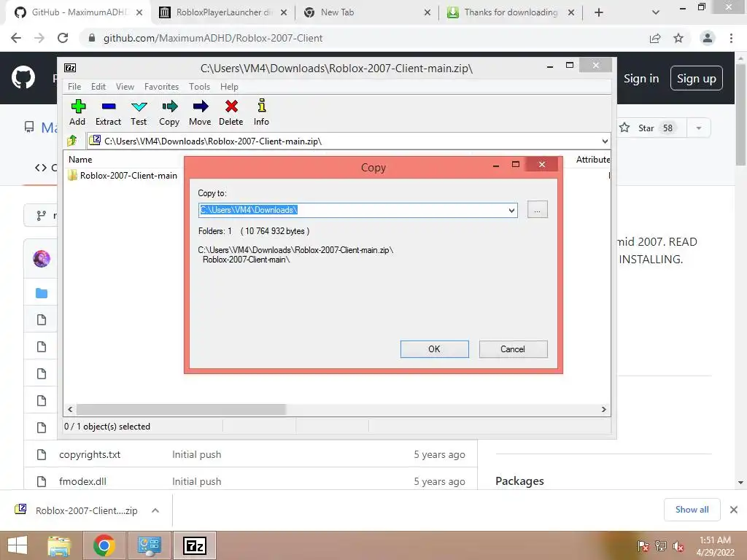Click the horizontal scrollbar thumb in 7-Zip
This screenshot has width=747, height=560.
click(x=181, y=409)
